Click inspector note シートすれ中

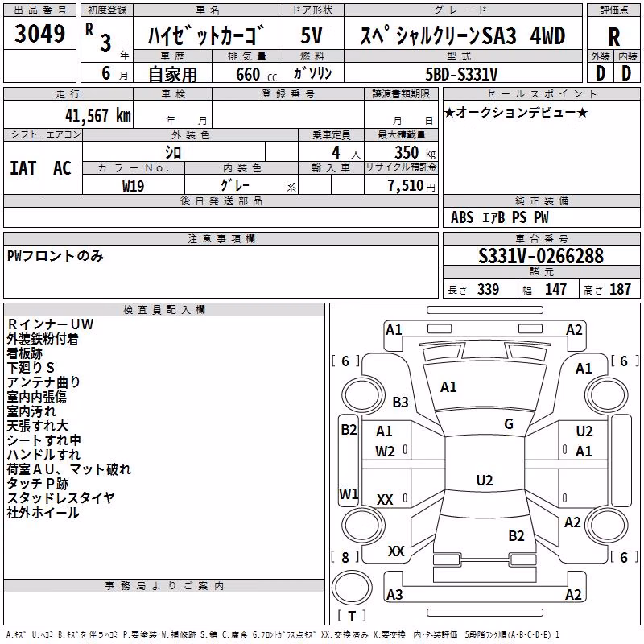pyautogui.click(x=43, y=440)
